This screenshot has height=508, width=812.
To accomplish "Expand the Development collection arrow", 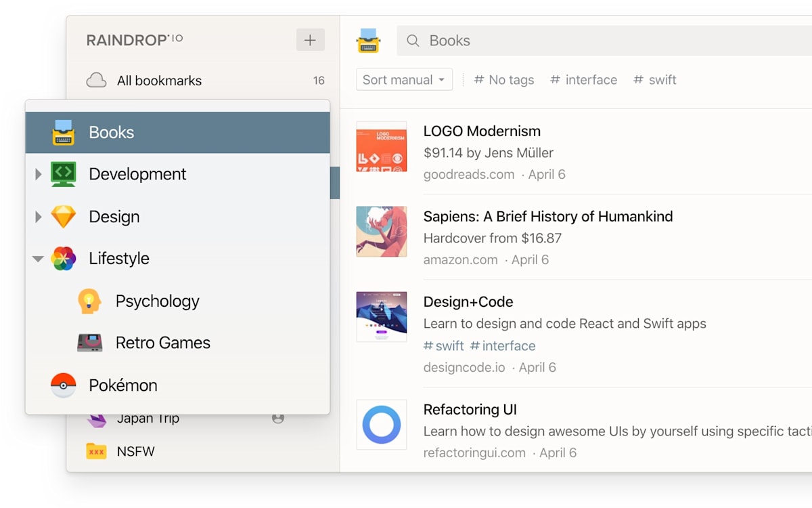I will (x=39, y=175).
